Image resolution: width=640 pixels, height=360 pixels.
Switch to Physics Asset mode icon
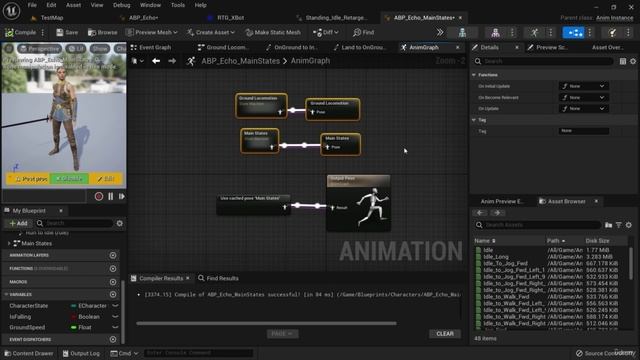612,32
